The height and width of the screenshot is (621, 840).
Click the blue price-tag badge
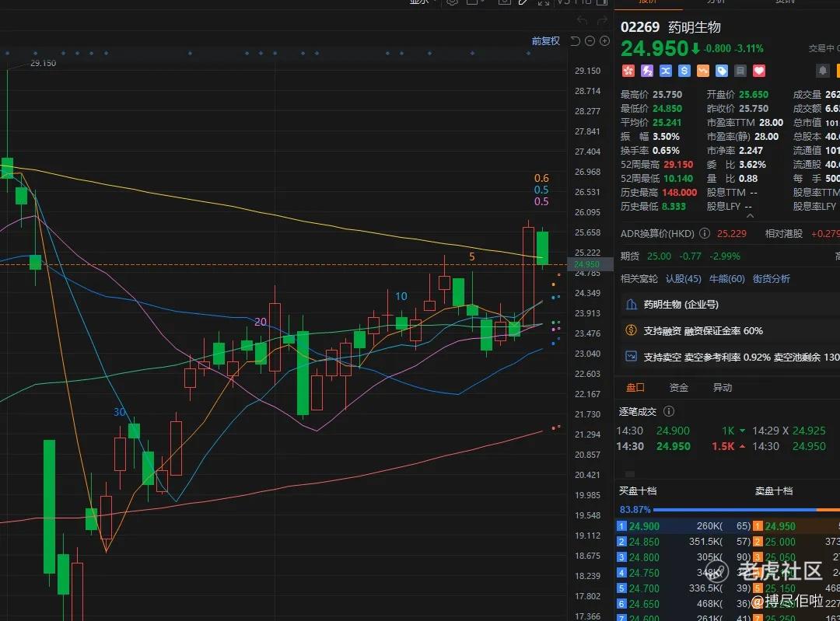[721, 71]
